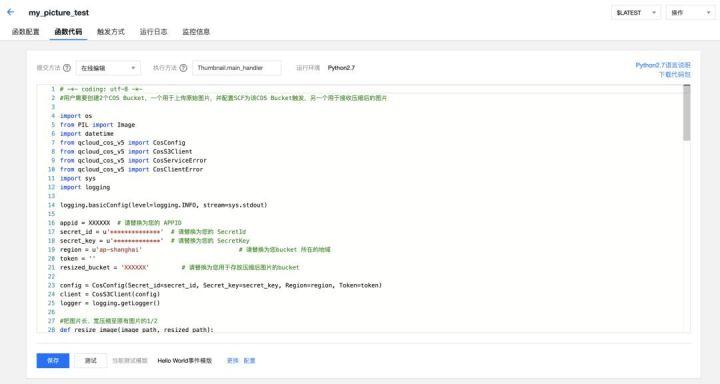Viewport: 720px width, 384px height.
Task: Click the 'appid = XXXXXX' line
Action: click(x=121, y=223)
